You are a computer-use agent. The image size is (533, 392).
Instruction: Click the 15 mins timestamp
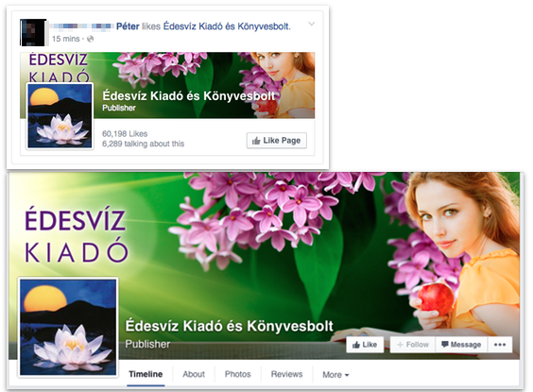pyautogui.click(x=65, y=39)
